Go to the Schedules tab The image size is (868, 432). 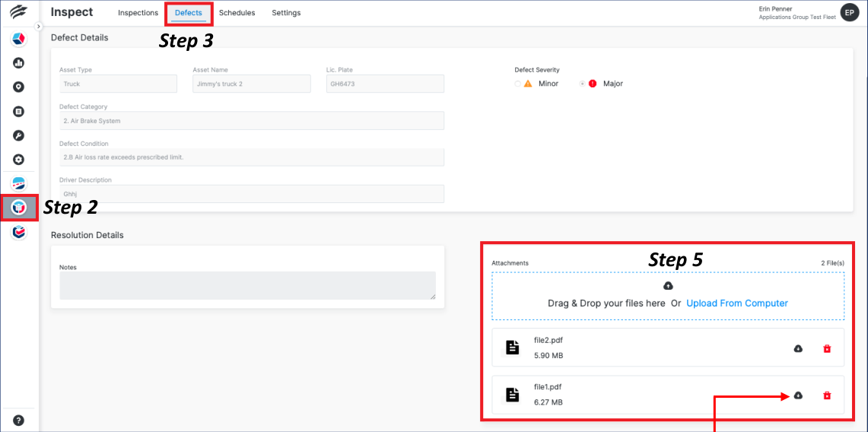tap(237, 13)
